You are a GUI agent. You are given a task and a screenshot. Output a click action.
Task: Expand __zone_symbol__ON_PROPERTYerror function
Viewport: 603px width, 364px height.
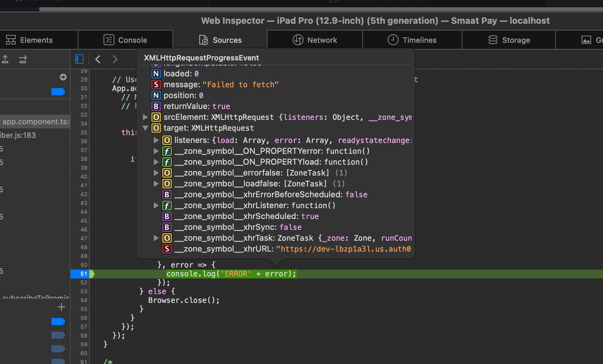pos(156,151)
